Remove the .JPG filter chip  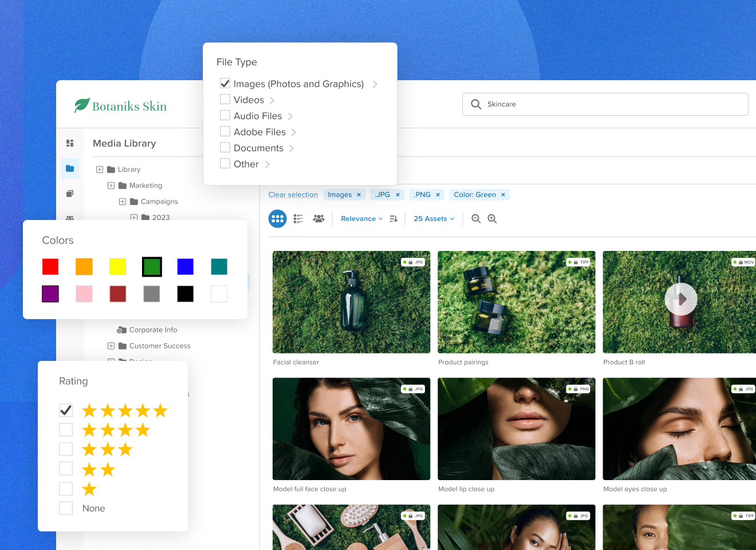click(x=398, y=195)
